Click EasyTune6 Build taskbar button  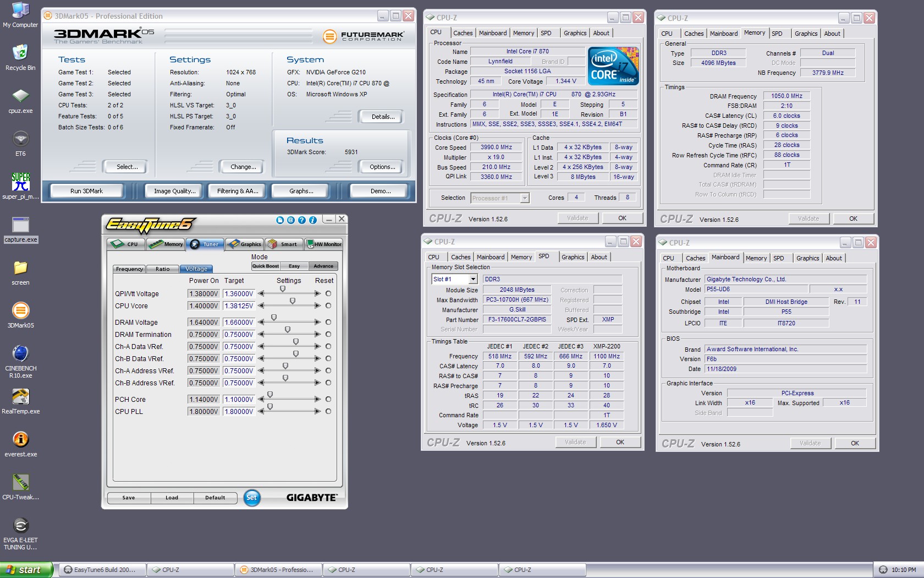[x=102, y=570]
